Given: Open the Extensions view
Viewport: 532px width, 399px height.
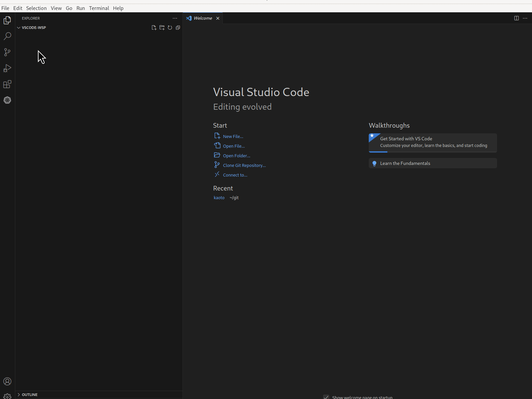Looking at the screenshot, I should [7, 84].
